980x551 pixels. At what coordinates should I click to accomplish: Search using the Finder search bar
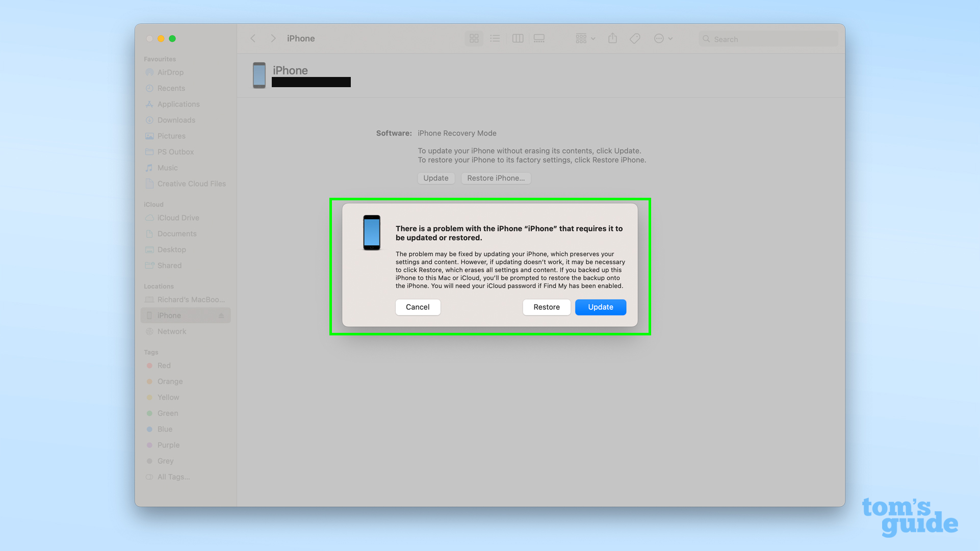click(767, 38)
